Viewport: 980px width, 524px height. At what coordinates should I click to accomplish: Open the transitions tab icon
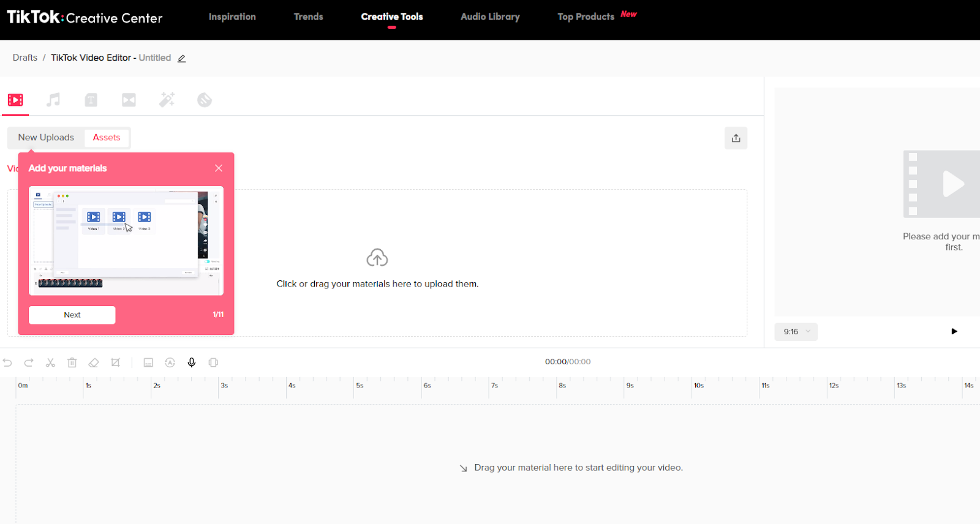pos(129,100)
